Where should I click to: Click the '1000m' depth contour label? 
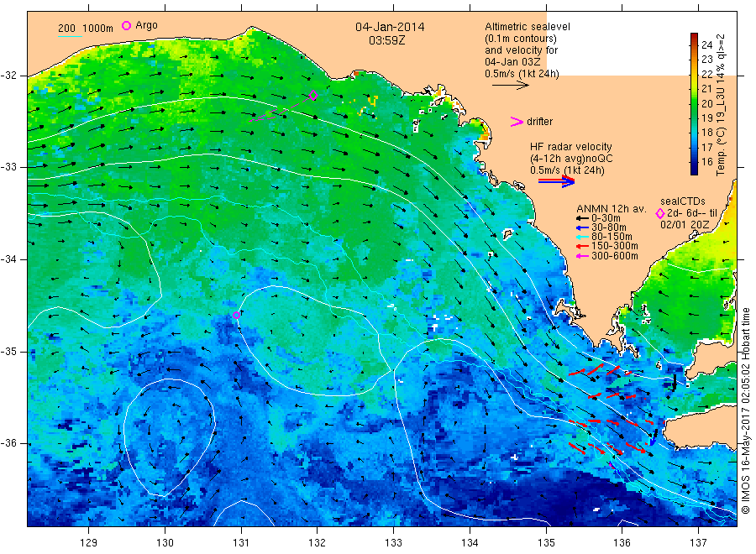pos(98,29)
